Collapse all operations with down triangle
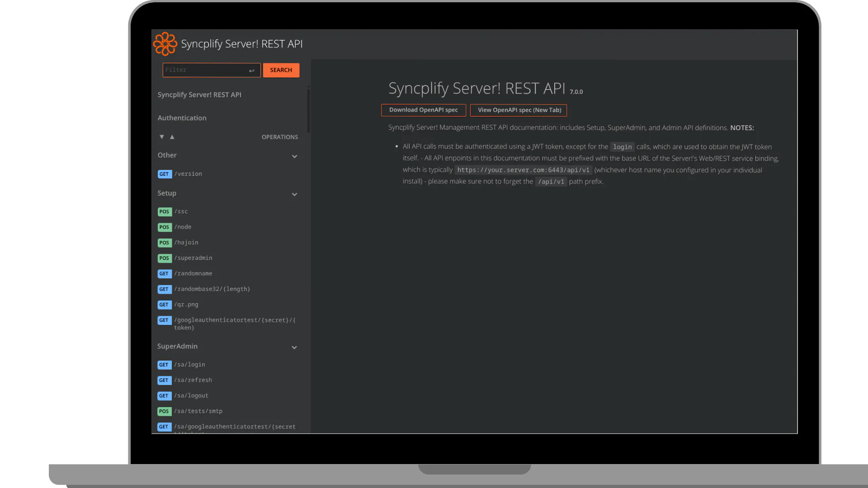 (161, 137)
